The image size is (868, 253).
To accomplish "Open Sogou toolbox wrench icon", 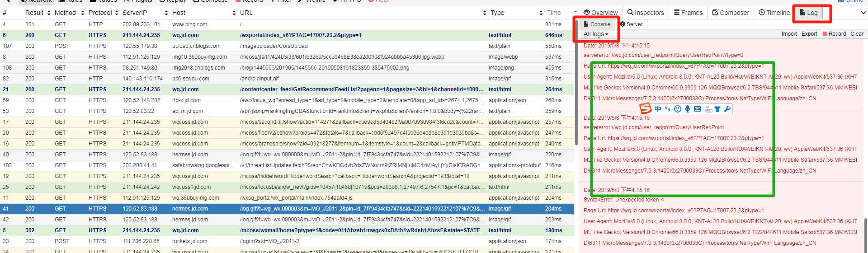I will point(727,109).
